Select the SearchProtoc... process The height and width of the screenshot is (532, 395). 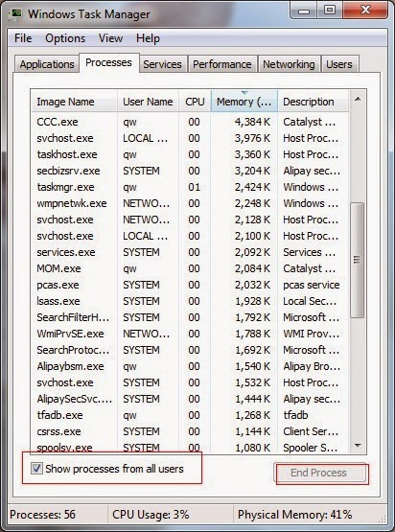(x=190, y=350)
